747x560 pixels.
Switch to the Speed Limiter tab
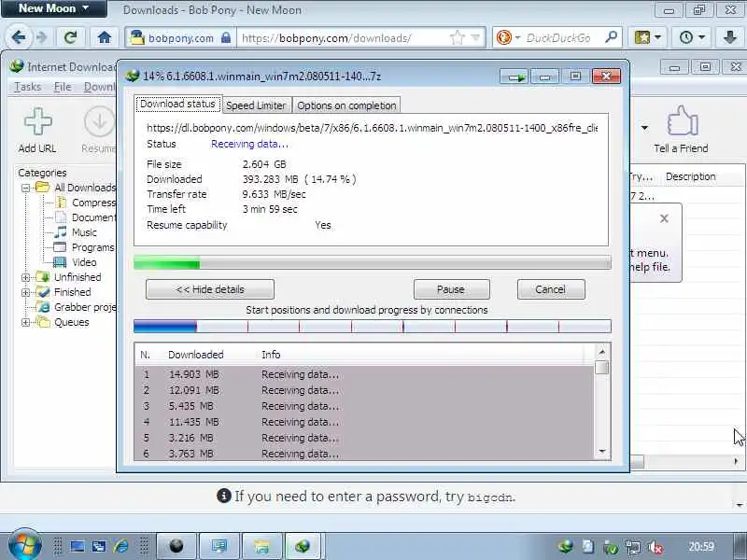pos(256,105)
